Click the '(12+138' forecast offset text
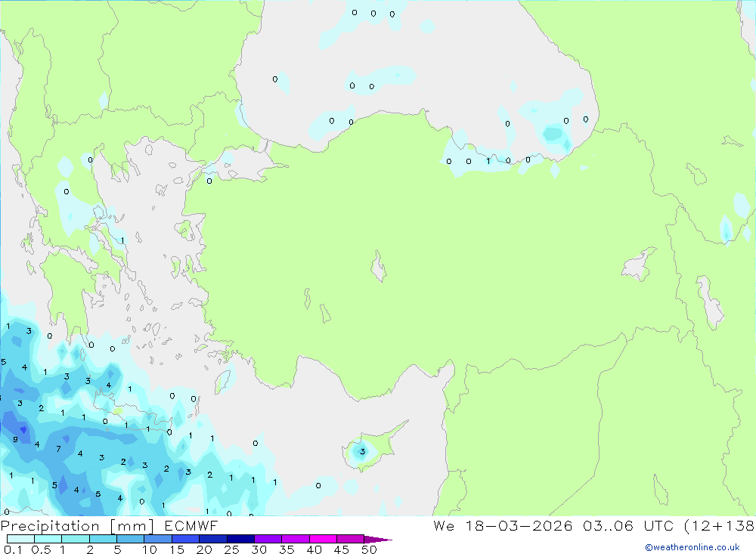756x554 pixels. click(x=720, y=526)
